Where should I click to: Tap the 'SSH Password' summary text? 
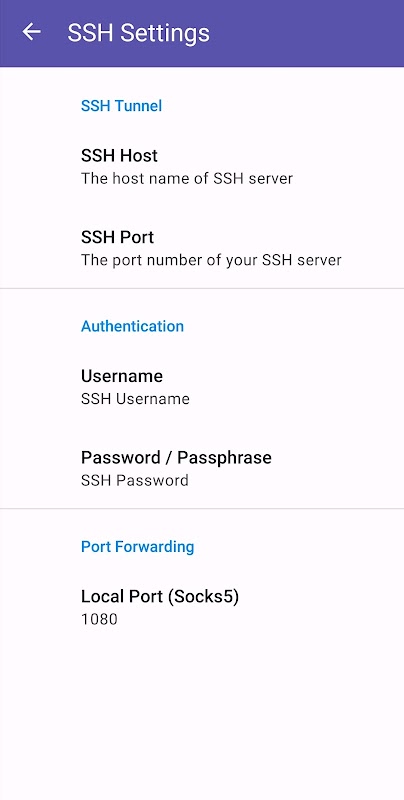[135, 480]
